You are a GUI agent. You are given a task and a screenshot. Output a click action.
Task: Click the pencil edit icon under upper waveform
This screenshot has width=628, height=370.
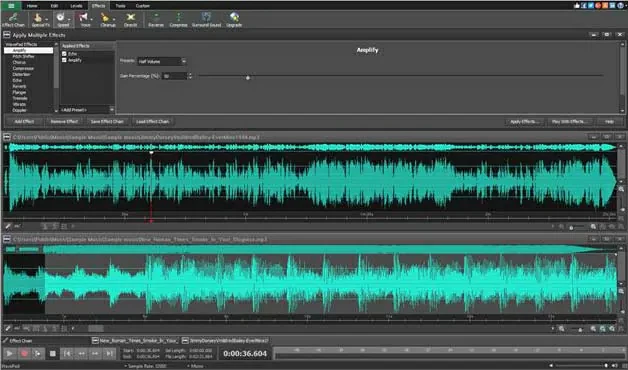[x=8, y=226]
